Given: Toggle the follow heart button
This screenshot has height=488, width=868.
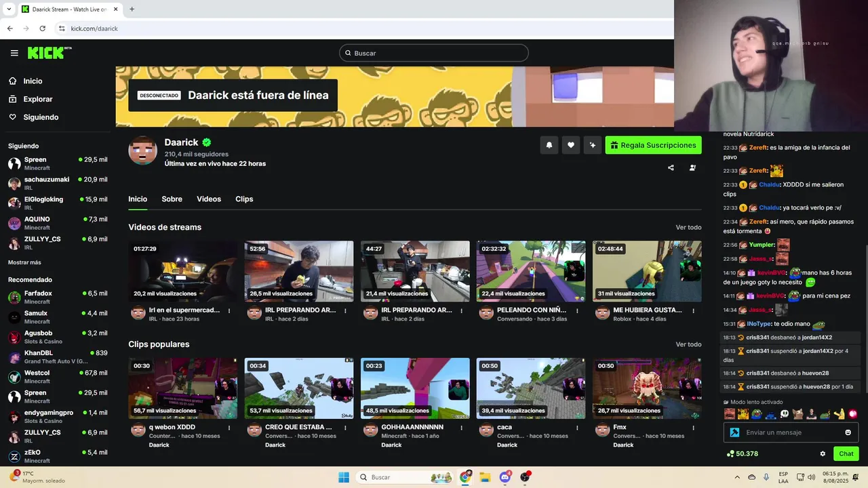Looking at the screenshot, I should tap(571, 145).
